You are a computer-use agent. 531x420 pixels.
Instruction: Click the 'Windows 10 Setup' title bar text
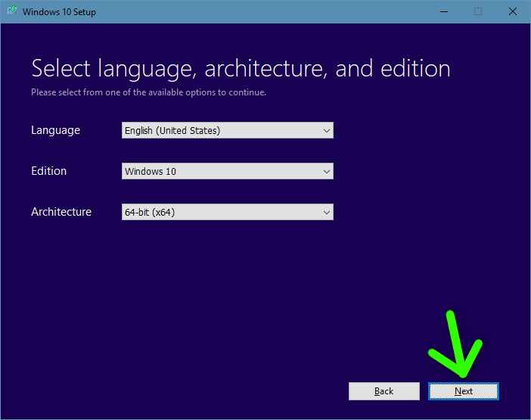[x=59, y=12]
